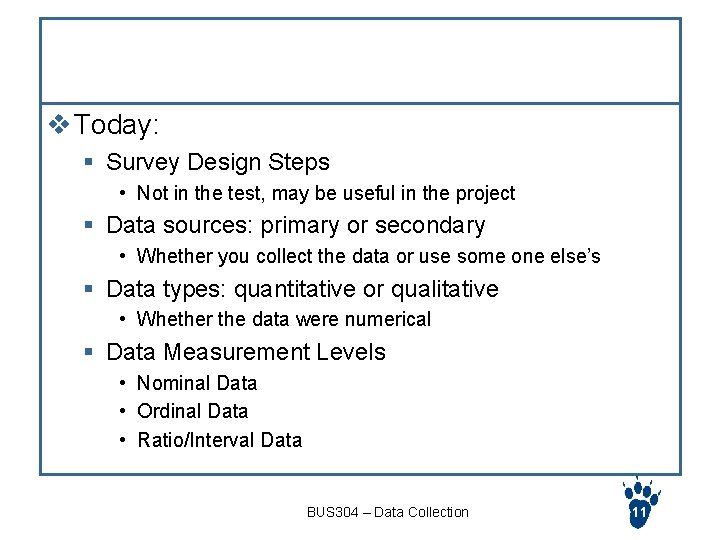Click the 'Ratio/Interval Data' item
The image size is (720, 540).
tap(220, 440)
